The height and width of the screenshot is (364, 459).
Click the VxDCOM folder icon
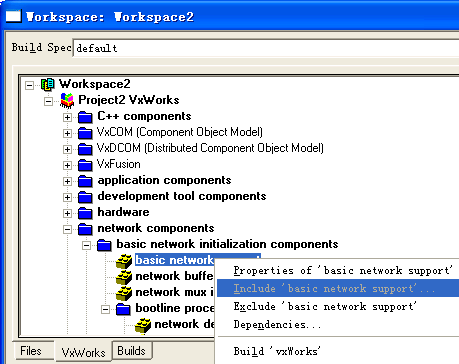[85, 149]
